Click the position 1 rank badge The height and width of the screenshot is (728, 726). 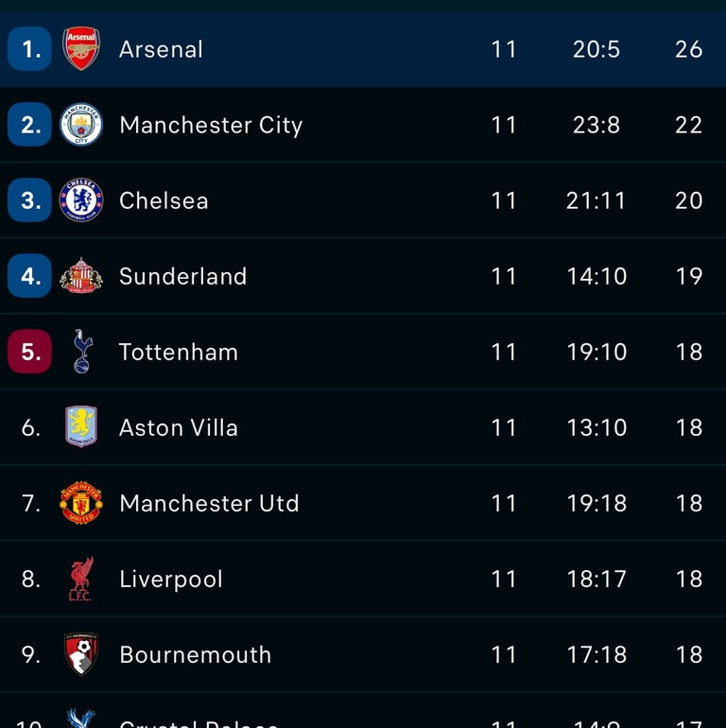[30, 49]
